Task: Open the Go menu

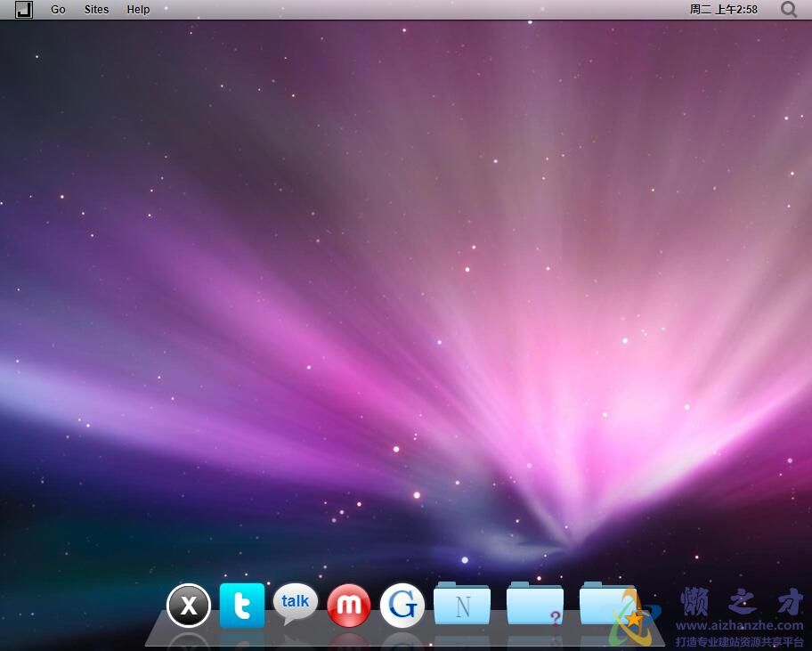Action: pos(58,9)
